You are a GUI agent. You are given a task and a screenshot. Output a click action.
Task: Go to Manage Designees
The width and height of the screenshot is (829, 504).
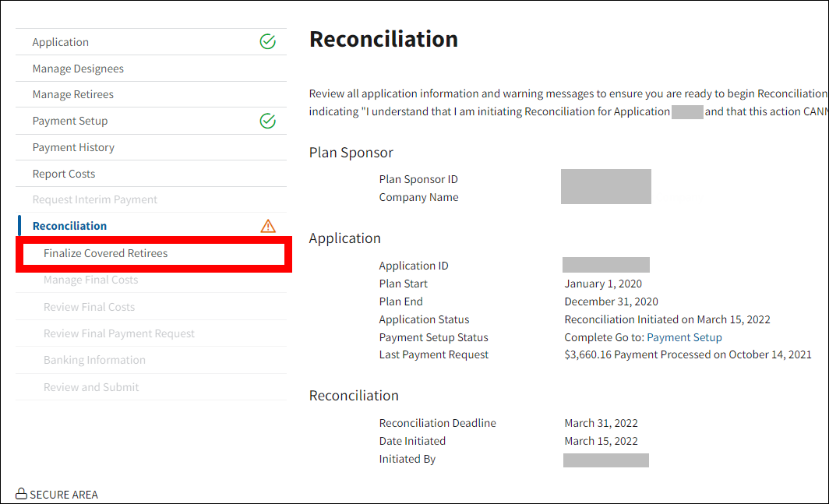pos(78,69)
